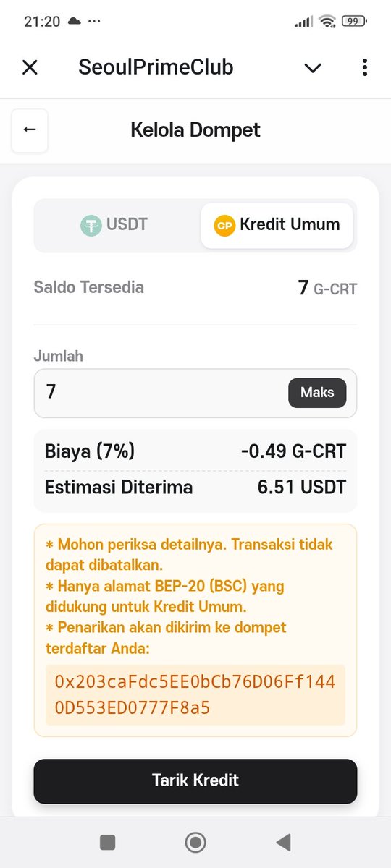Tap the battery indicator in status bar
This screenshot has width=391, height=868.
(353, 22)
